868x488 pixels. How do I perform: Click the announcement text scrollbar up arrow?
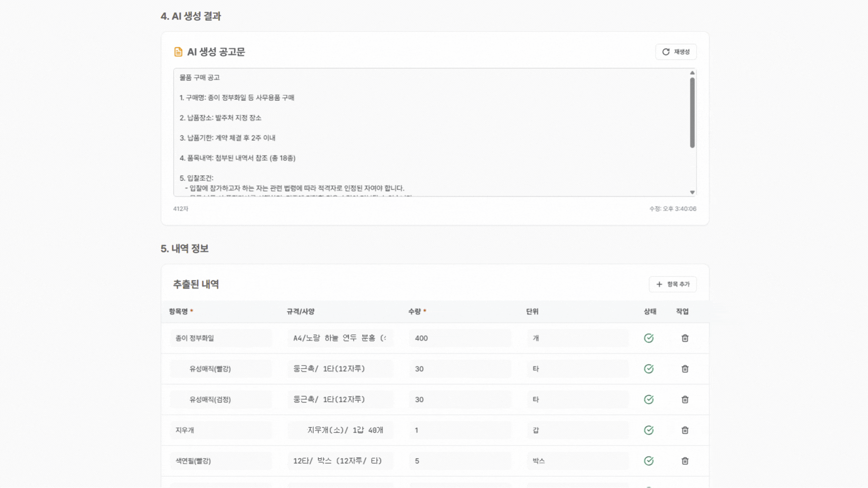pos(692,73)
